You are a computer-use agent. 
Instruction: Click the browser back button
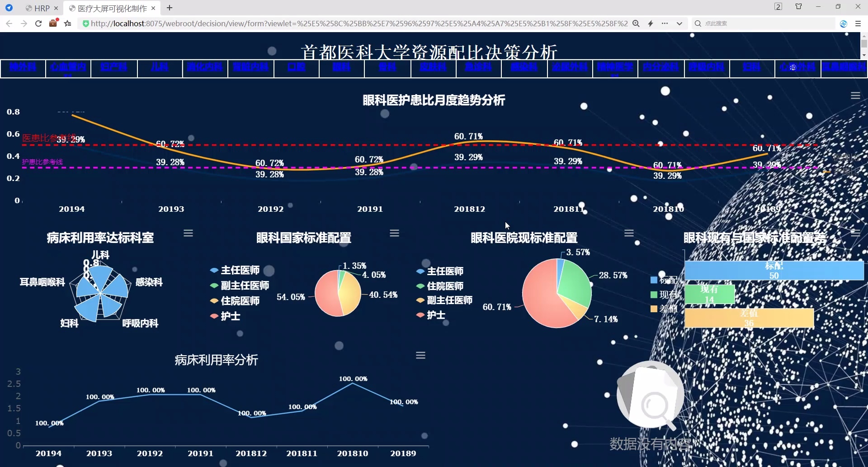tap(9, 23)
